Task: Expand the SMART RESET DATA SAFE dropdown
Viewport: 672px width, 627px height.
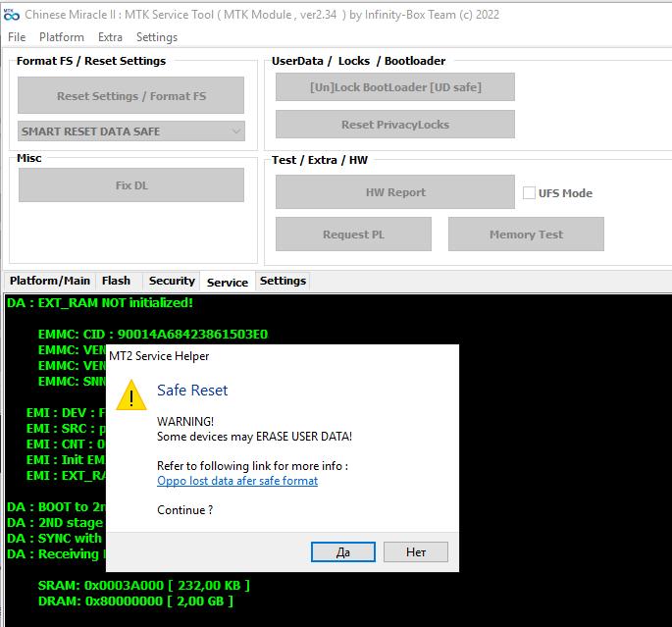Action: click(131, 131)
